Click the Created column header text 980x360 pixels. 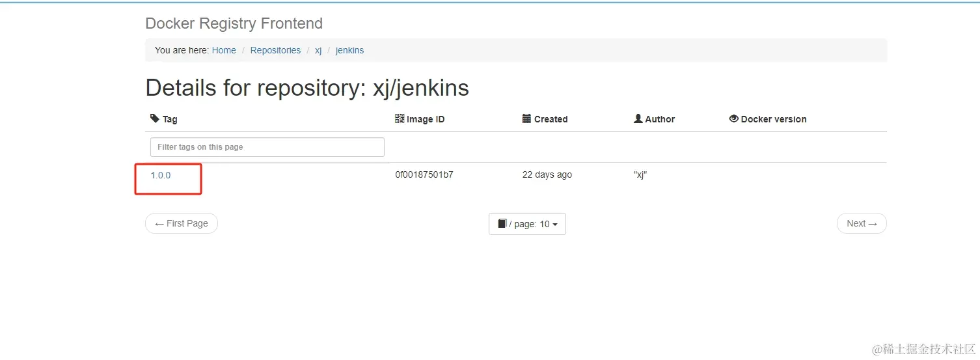551,119
